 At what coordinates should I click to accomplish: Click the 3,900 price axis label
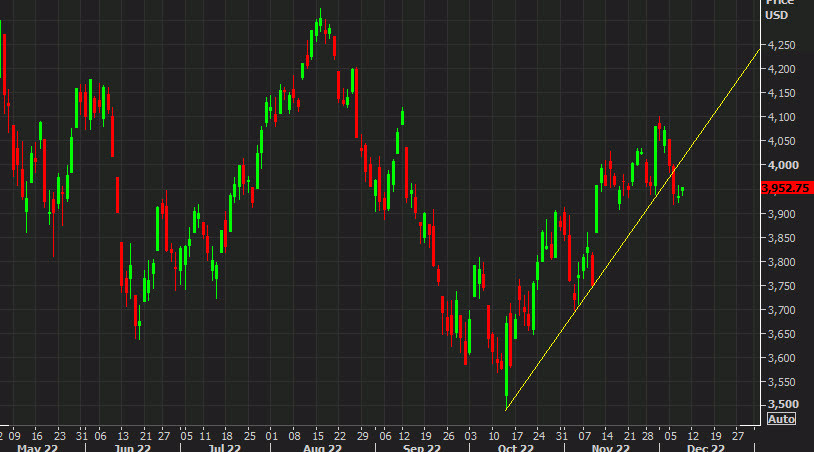tap(781, 214)
